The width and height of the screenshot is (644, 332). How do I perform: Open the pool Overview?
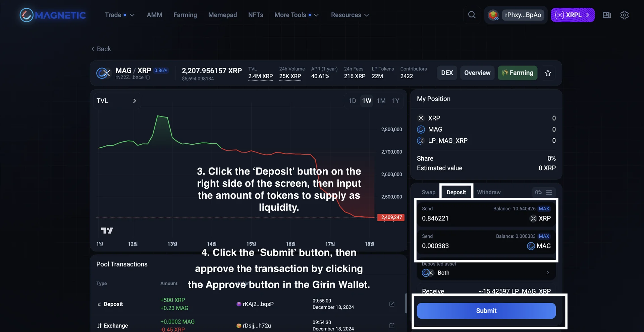click(477, 73)
